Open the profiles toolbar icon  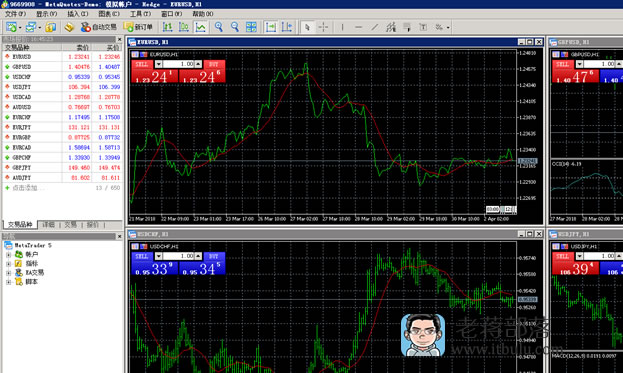pos(30,27)
